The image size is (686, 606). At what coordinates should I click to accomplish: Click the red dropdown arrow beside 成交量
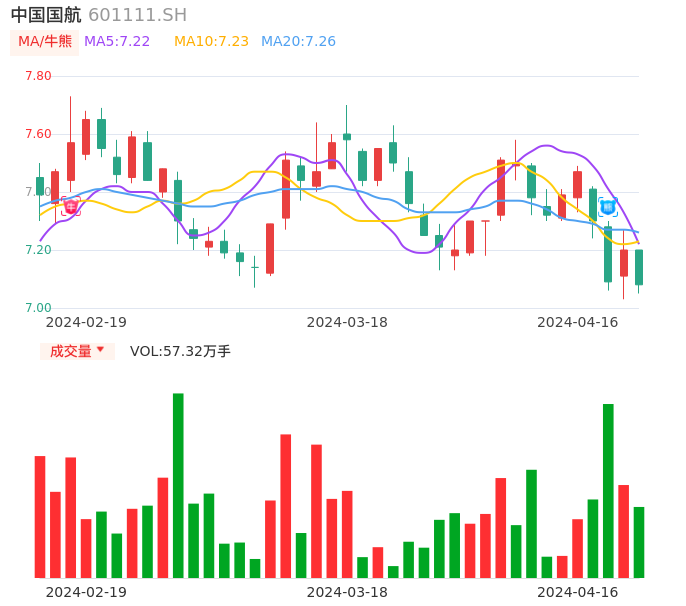[x=100, y=350]
